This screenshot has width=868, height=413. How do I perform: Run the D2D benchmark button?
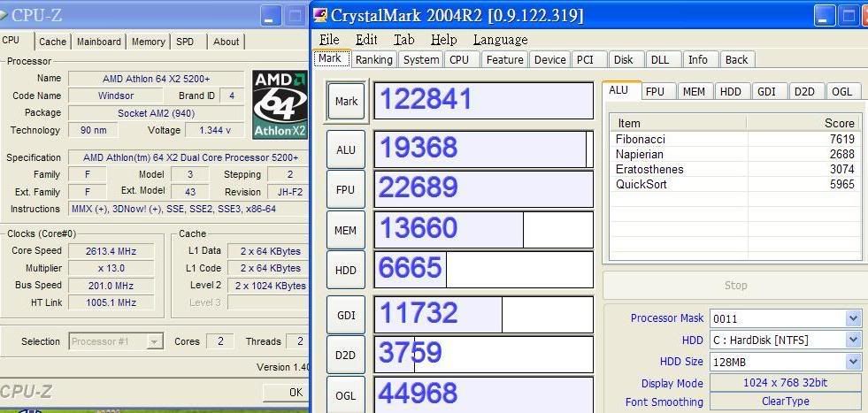click(345, 355)
